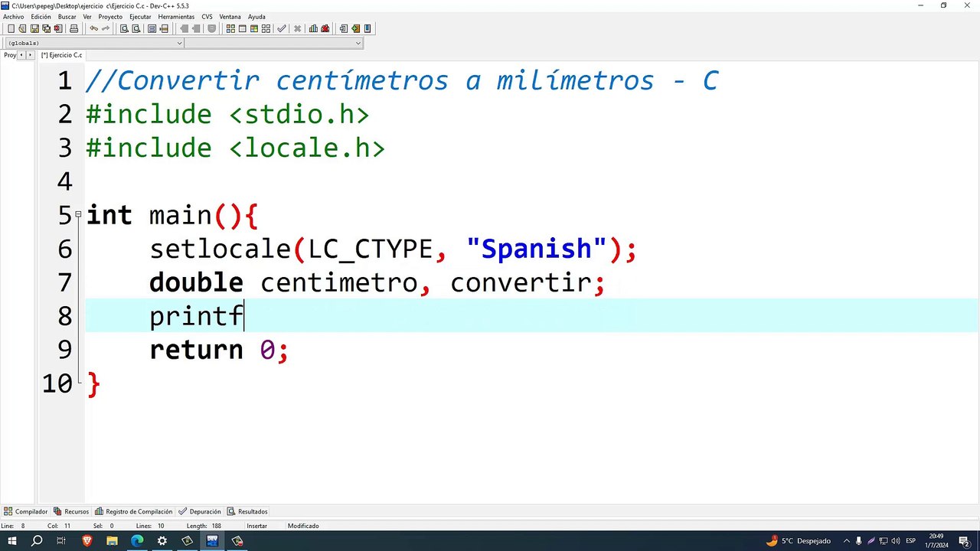Click the Open file toolbar icon
Screen dimensions: 980x551
[x=23, y=29]
